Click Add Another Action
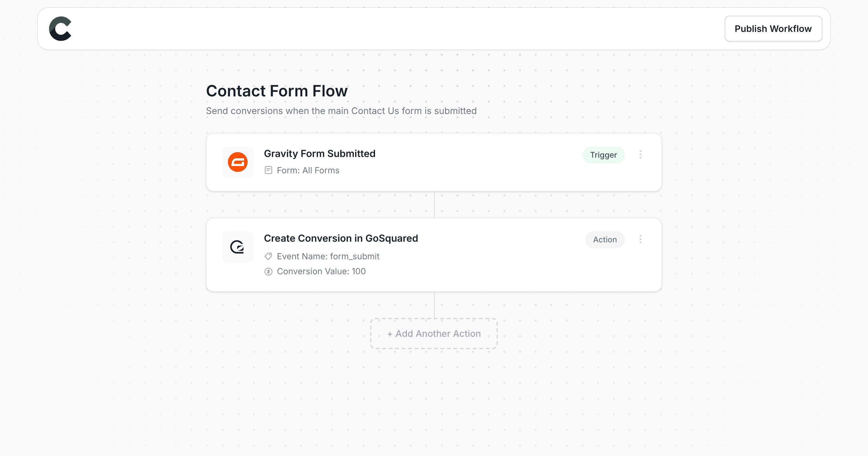The height and width of the screenshot is (456, 868). [434, 334]
